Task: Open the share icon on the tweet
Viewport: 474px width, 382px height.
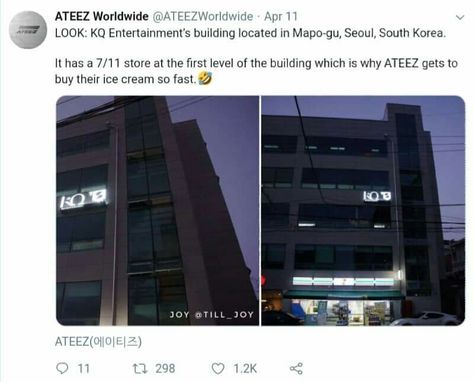Action: [x=296, y=368]
